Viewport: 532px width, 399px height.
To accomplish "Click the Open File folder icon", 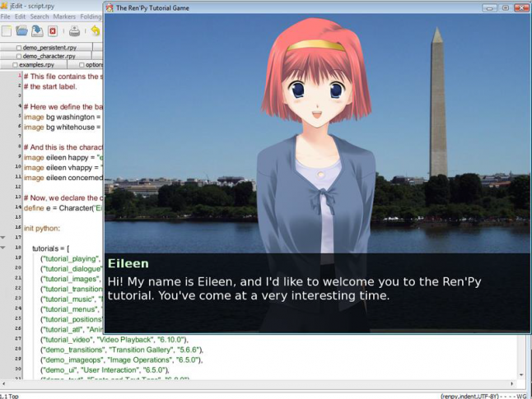I will pyautogui.click(x=22, y=31).
